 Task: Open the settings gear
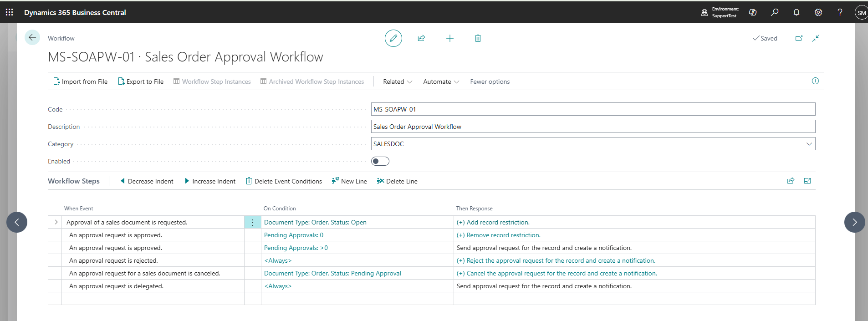point(818,12)
